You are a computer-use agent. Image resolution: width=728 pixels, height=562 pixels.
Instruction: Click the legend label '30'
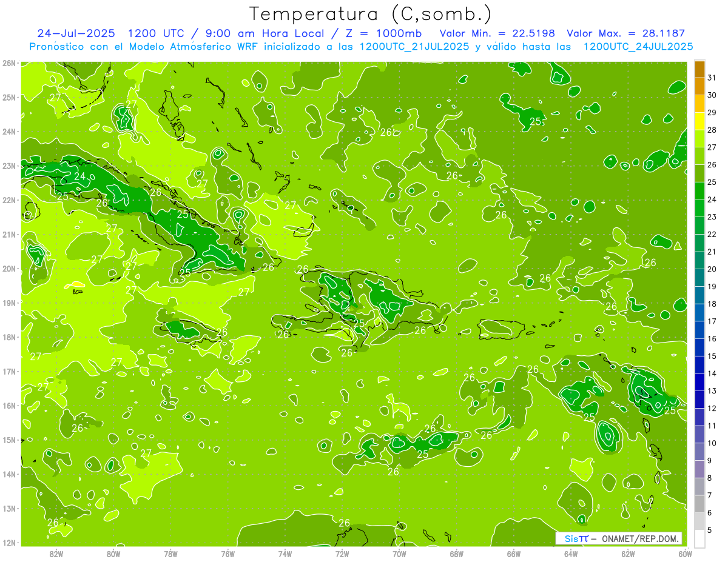(712, 95)
